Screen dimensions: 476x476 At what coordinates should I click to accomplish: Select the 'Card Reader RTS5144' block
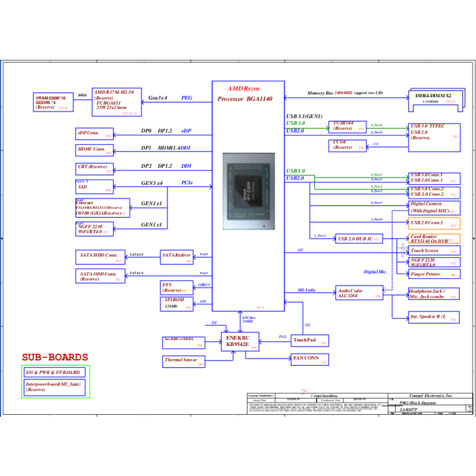click(x=434, y=239)
